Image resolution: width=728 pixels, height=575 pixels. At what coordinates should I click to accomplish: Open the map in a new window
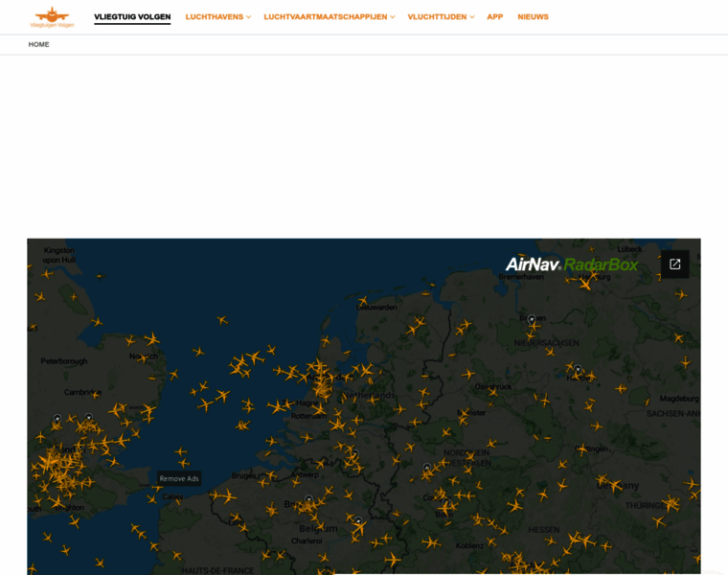[674, 264]
